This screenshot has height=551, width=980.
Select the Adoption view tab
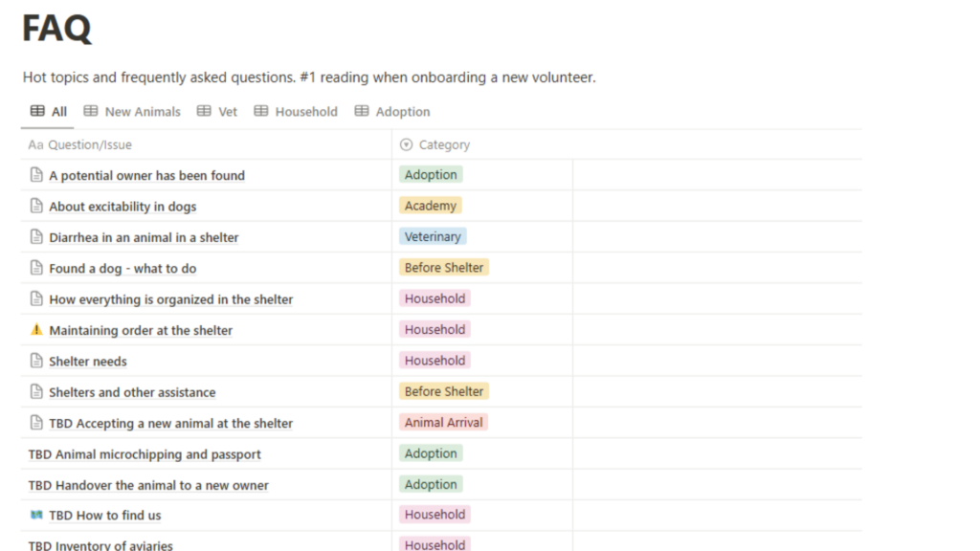click(392, 111)
